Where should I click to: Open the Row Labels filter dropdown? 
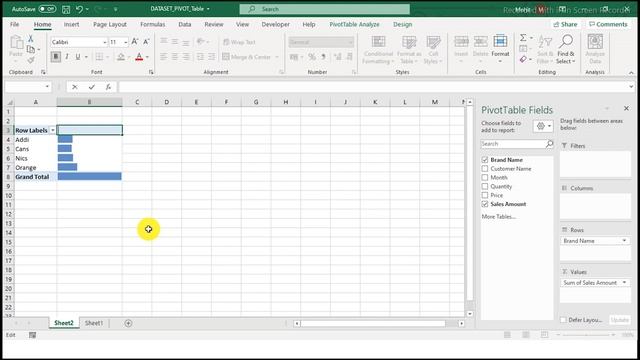click(53, 130)
